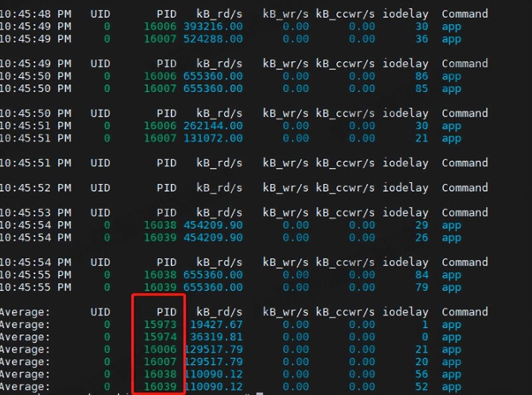Screen dimensions: 532x395
Task: Click PID 15974 in Average rows
Action: pos(160,337)
